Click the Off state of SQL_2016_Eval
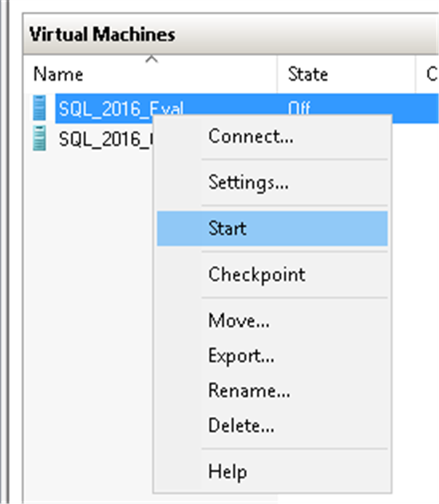The image size is (439, 504). tap(299, 109)
